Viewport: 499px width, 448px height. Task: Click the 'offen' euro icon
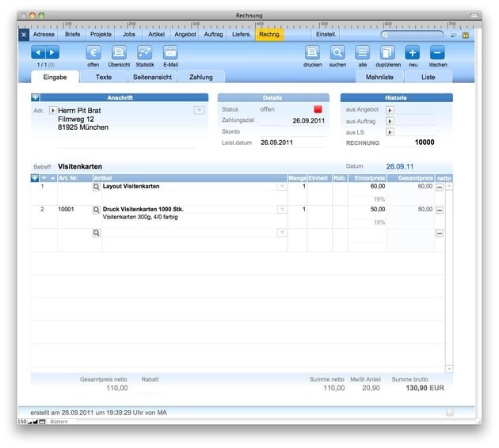point(93,52)
